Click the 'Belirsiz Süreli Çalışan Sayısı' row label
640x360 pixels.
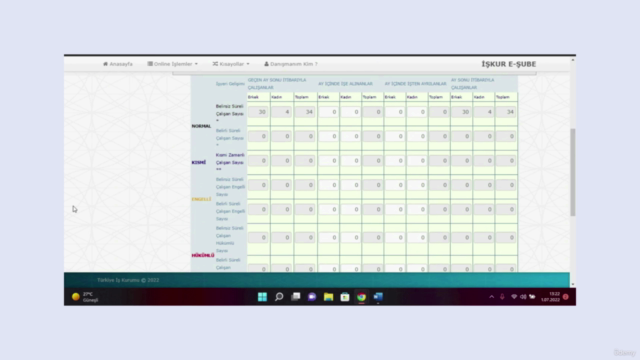point(230,112)
